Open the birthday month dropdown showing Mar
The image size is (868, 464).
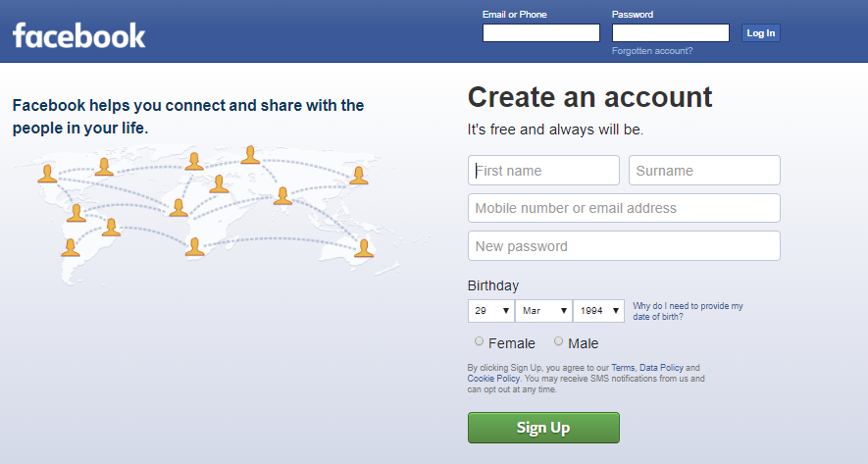(x=543, y=311)
